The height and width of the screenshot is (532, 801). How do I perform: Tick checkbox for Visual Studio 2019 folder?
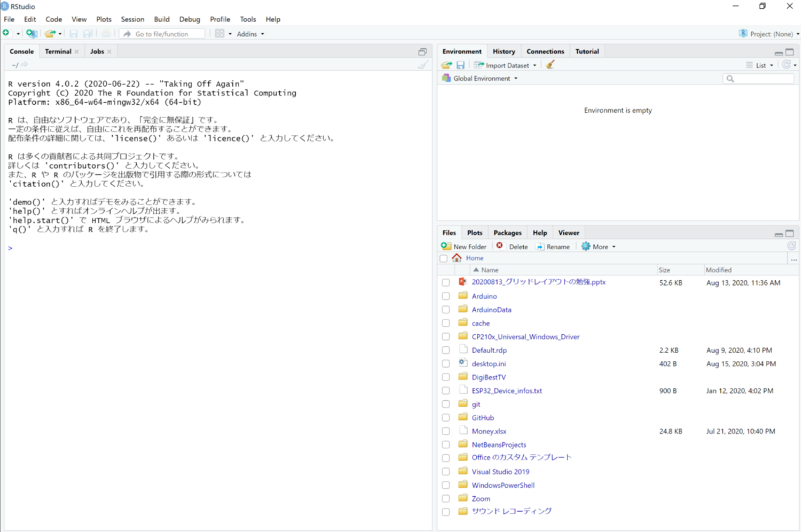click(x=445, y=472)
